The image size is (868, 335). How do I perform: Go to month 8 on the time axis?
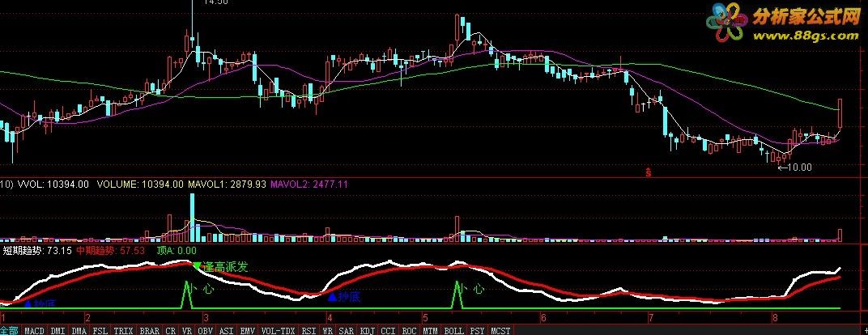coord(775,319)
